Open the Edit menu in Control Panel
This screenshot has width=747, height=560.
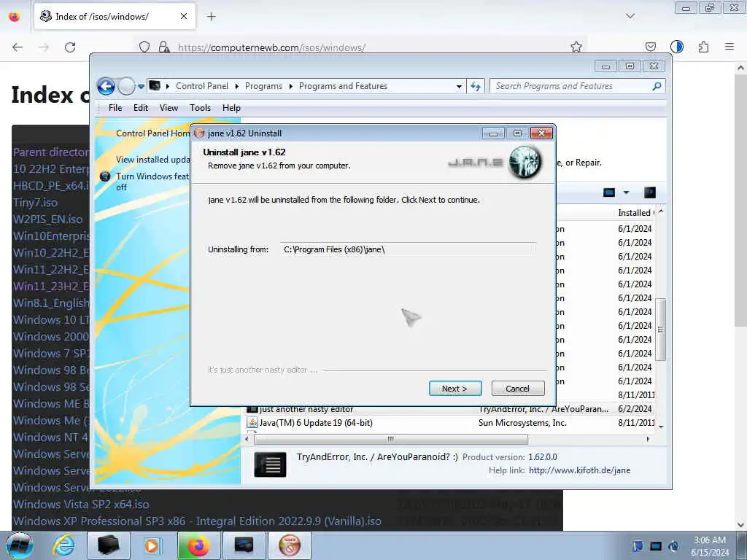pos(141,108)
